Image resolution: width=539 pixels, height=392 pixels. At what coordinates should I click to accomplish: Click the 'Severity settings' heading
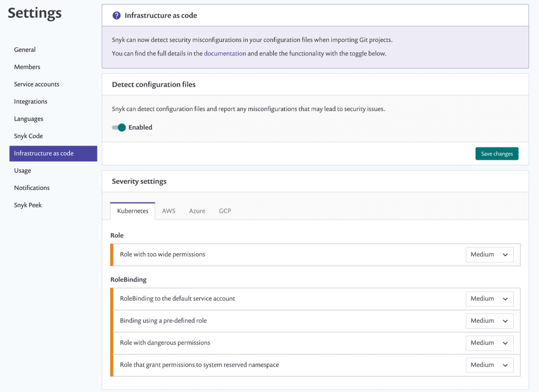[x=139, y=181]
